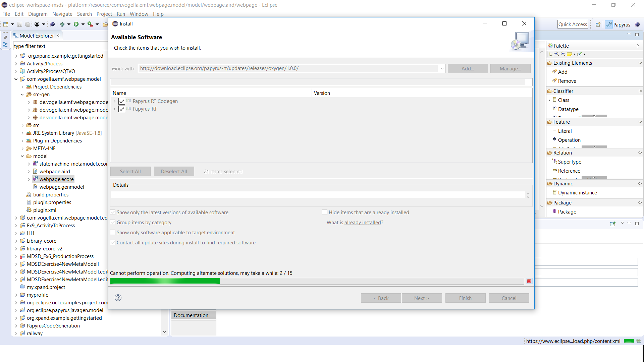This screenshot has width=644, height=362.
Task: Click the Save All toolbar icon
Action: click(x=27, y=24)
